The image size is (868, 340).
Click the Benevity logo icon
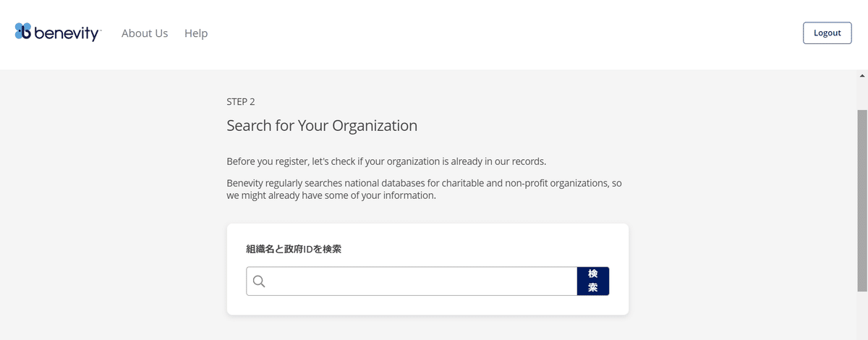click(x=23, y=31)
